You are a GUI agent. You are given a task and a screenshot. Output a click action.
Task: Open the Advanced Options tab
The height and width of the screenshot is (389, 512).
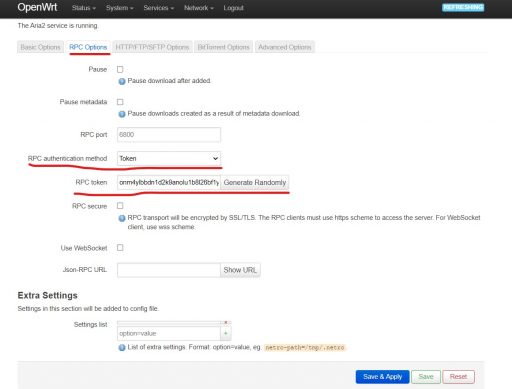pyautogui.click(x=285, y=47)
